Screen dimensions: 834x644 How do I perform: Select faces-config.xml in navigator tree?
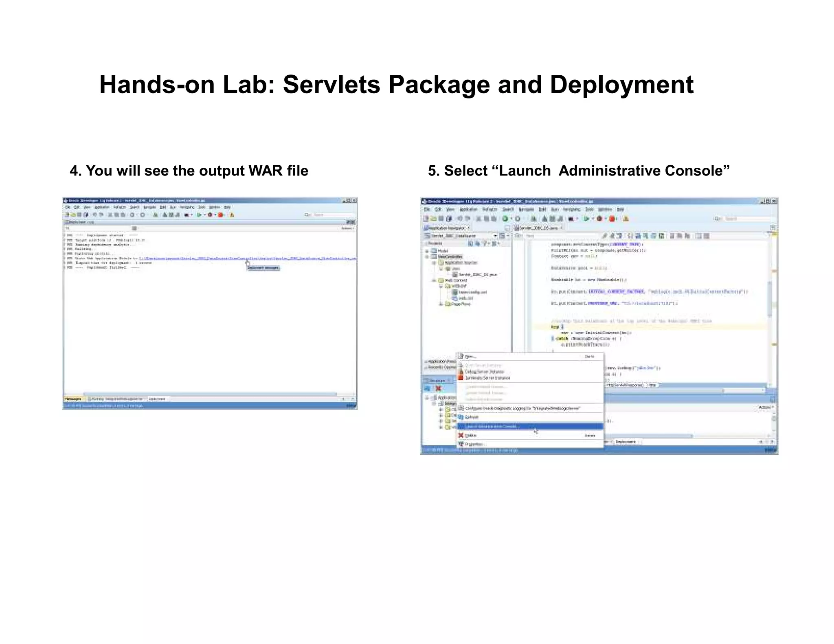click(x=470, y=292)
